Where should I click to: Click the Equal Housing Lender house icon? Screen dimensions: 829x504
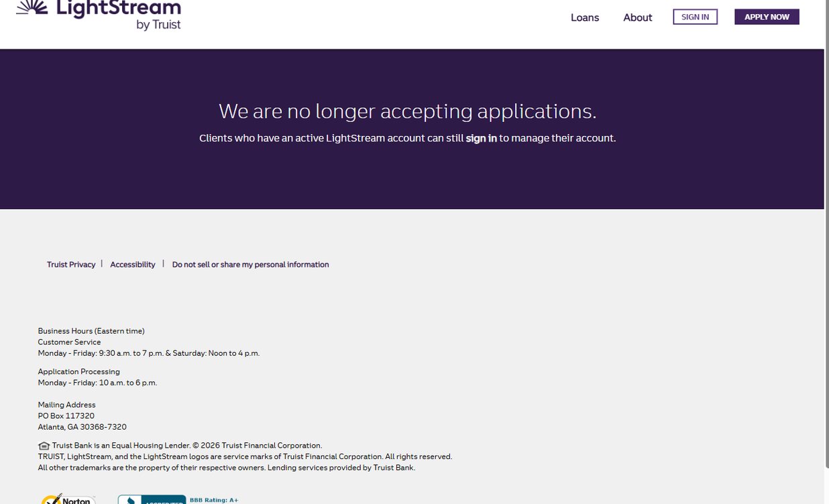[x=44, y=446]
